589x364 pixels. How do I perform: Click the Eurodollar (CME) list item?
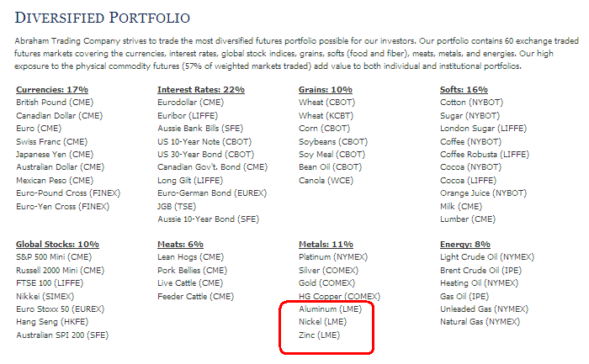pos(193,102)
